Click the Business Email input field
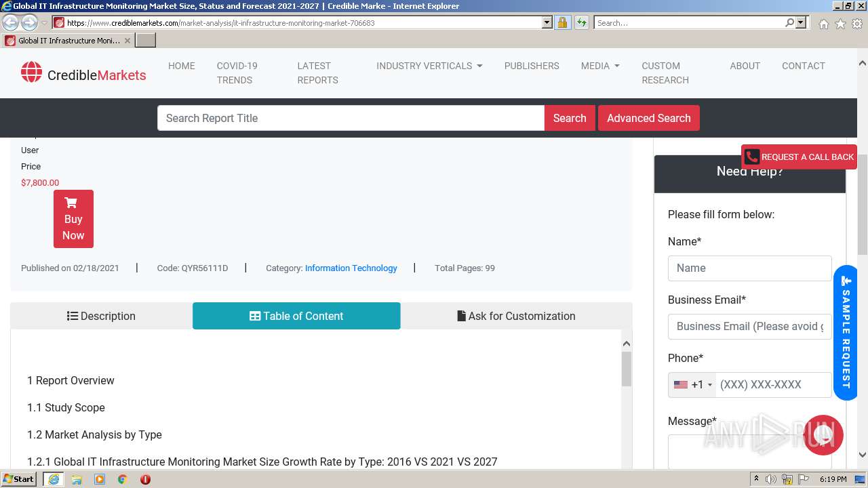 point(750,327)
